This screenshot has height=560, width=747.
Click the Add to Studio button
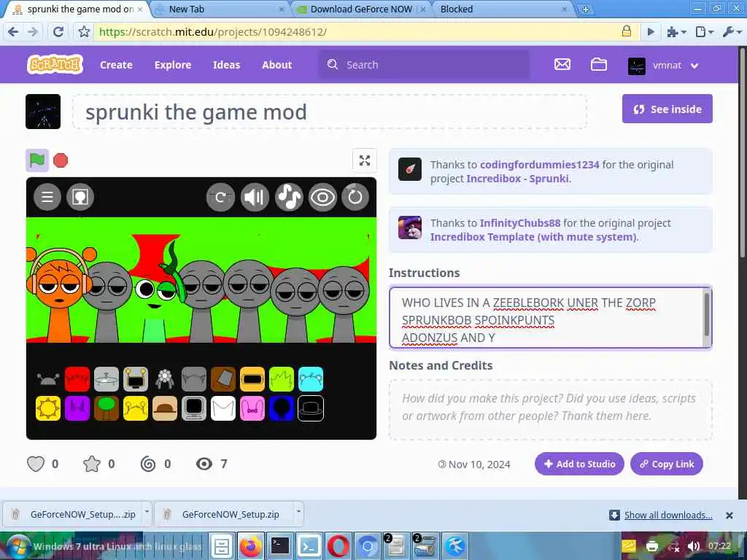coord(579,464)
